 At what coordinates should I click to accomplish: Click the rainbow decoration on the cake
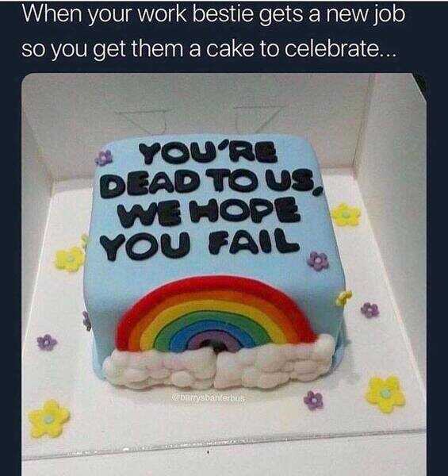[216, 314]
